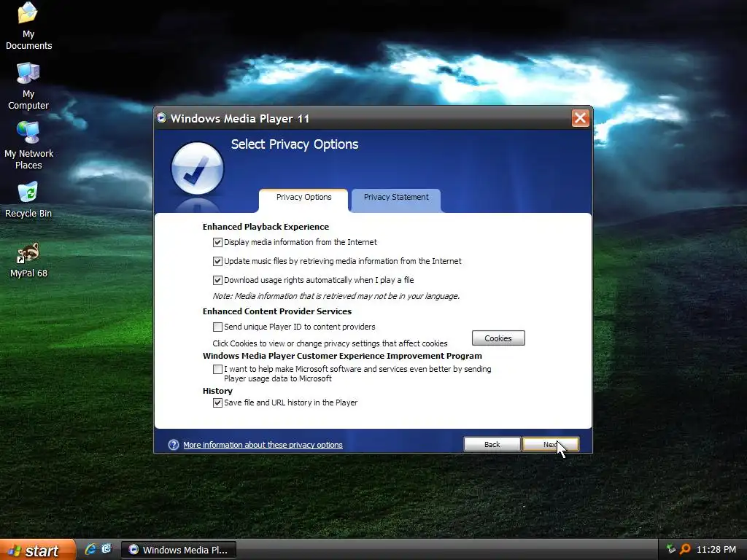Click second quick launch browser icon

(107, 550)
